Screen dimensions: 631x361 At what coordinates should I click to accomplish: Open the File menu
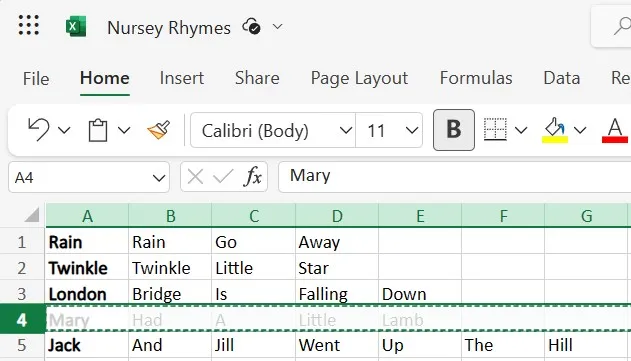point(36,78)
